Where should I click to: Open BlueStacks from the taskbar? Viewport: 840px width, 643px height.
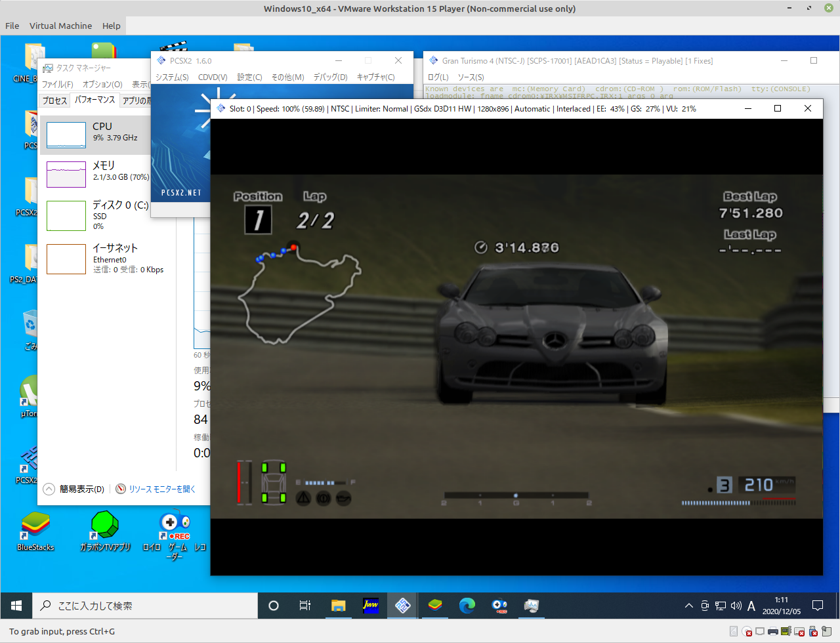click(434, 606)
